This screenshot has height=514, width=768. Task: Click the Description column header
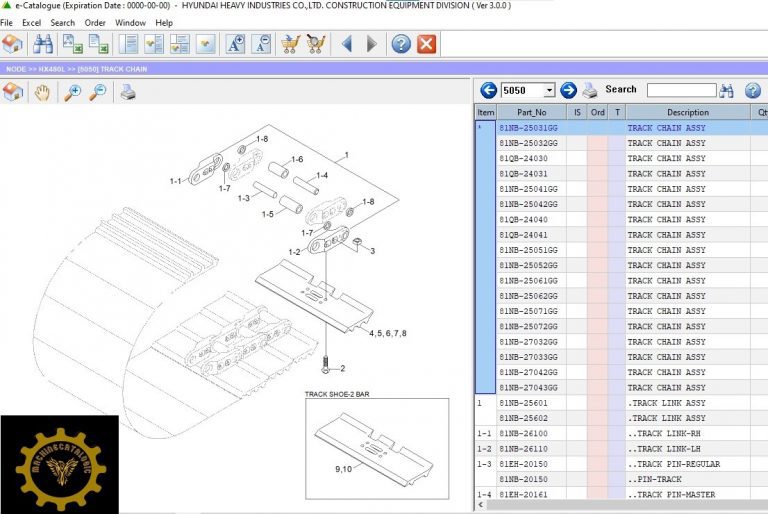(687, 113)
